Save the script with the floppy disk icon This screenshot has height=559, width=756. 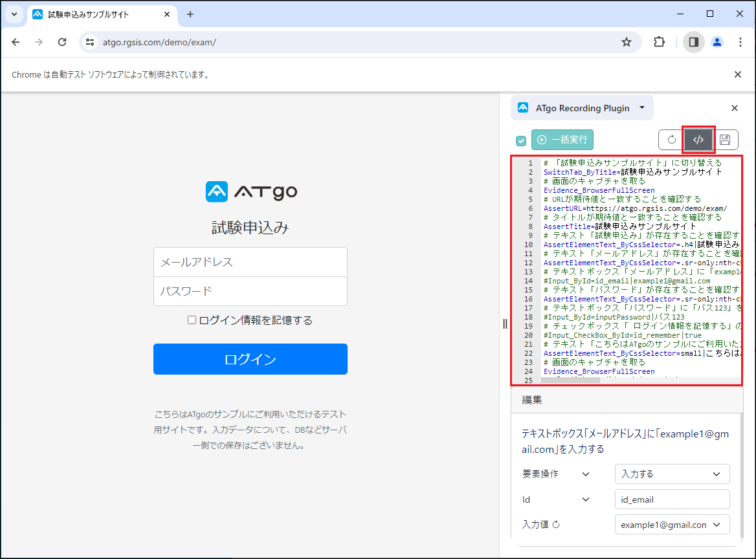(726, 140)
